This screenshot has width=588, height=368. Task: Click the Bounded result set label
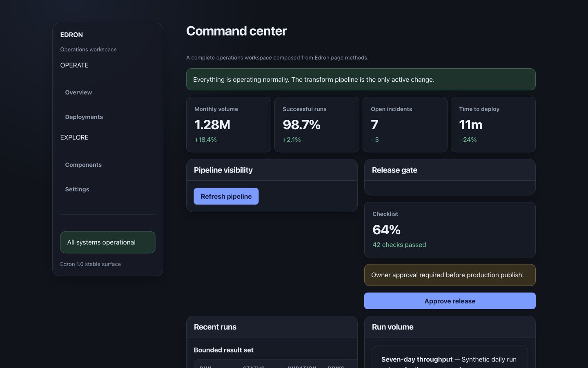pyautogui.click(x=224, y=350)
